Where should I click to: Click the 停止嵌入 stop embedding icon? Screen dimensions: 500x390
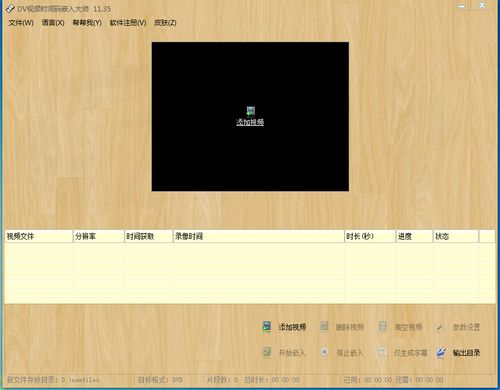pyautogui.click(x=324, y=352)
